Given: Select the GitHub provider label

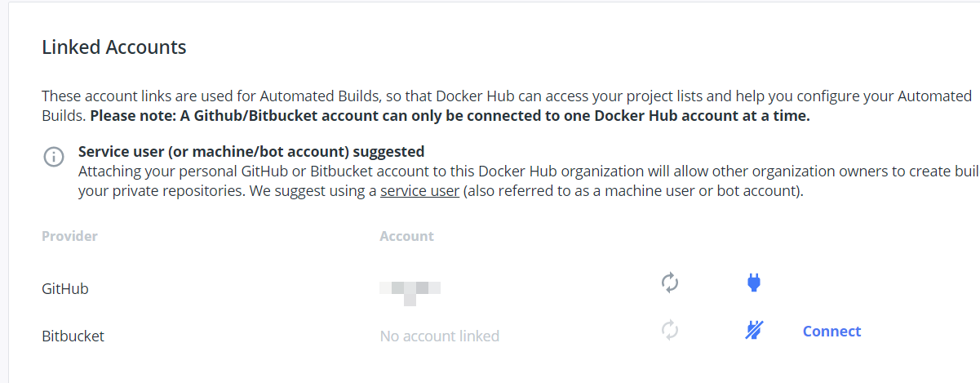Looking at the screenshot, I should click(x=65, y=288).
